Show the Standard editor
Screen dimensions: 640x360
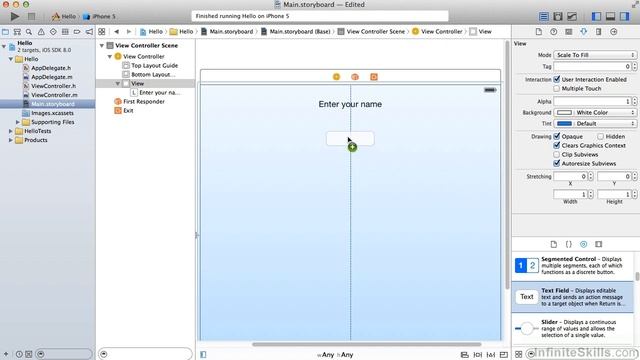click(x=544, y=16)
